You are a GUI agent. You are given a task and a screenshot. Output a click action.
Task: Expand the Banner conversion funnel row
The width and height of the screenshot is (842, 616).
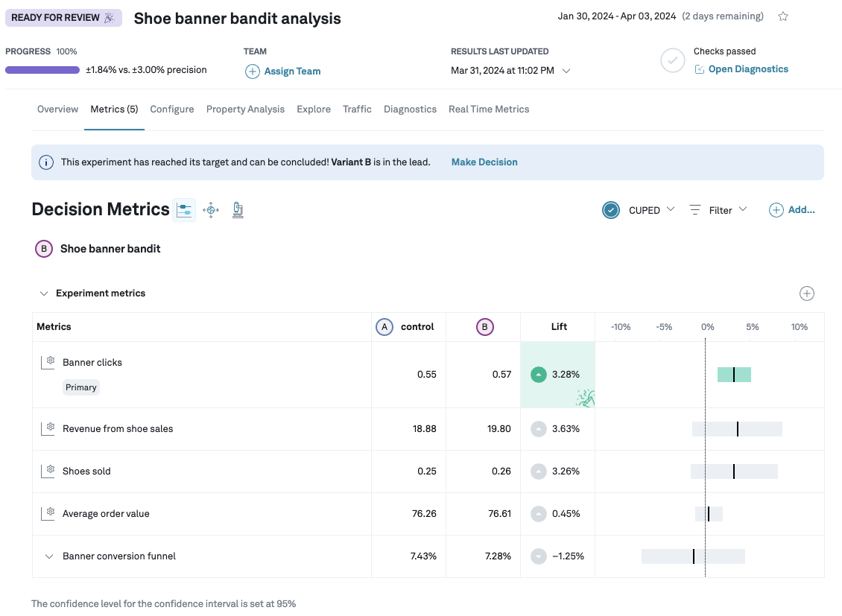49,556
